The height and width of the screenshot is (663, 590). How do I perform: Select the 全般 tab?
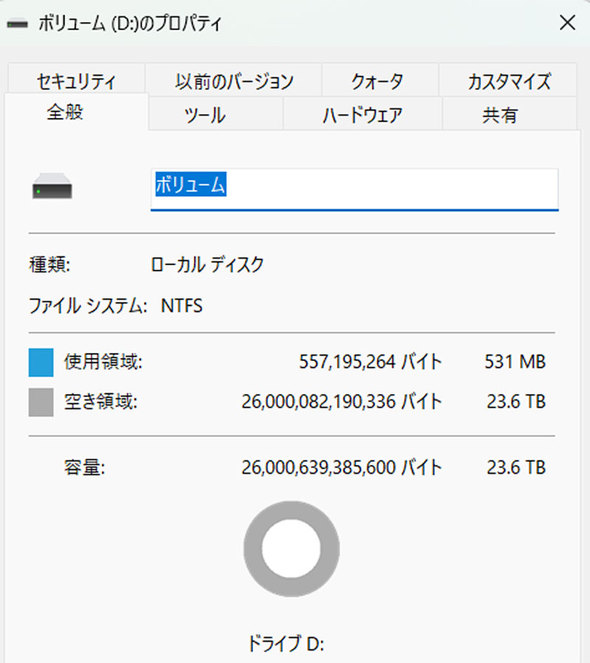click(77, 112)
